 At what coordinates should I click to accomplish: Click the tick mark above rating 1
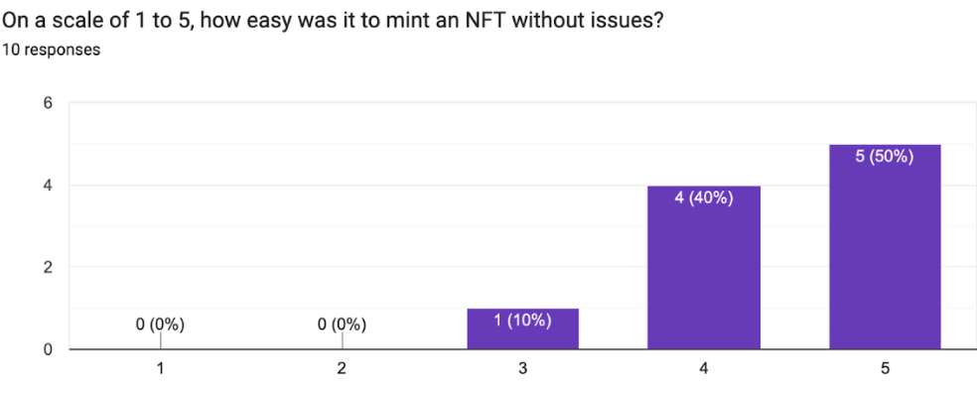(x=161, y=341)
